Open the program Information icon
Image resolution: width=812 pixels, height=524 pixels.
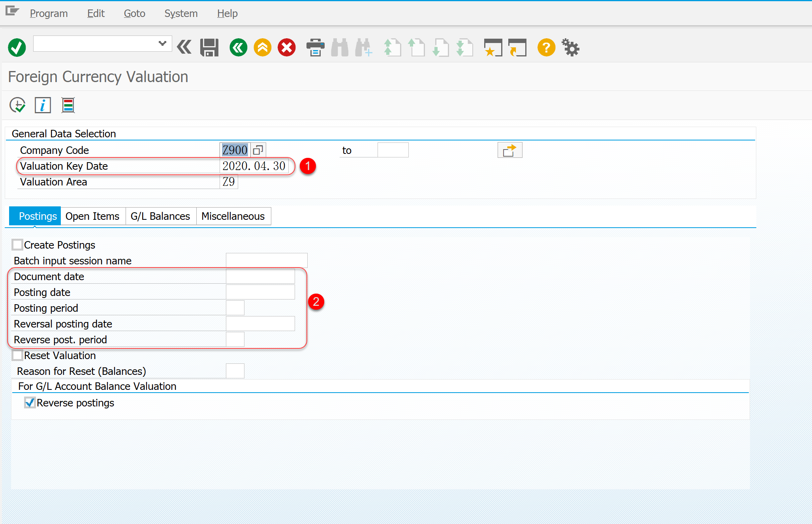[43, 105]
